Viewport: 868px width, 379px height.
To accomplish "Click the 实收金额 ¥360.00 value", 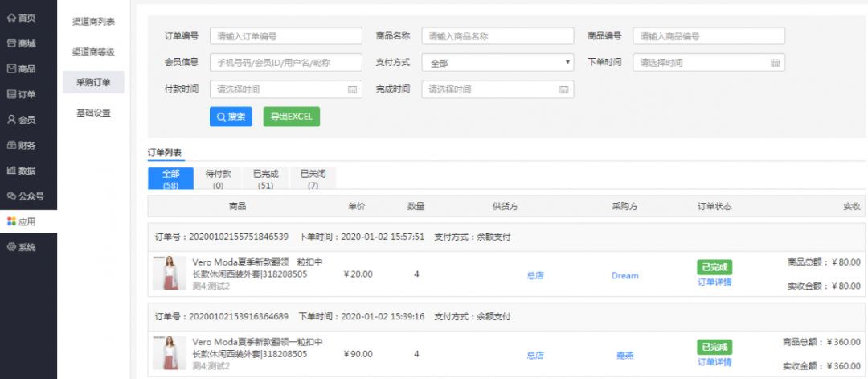I will (844, 366).
